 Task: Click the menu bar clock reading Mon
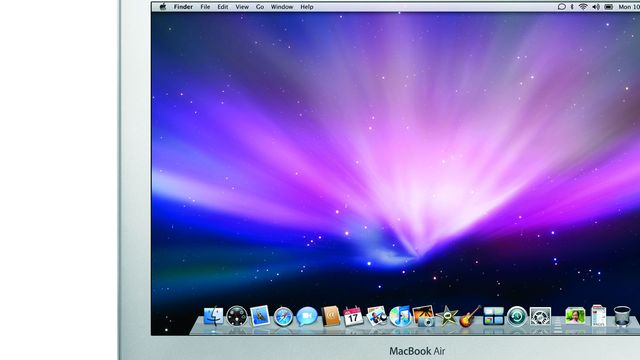coord(629,7)
